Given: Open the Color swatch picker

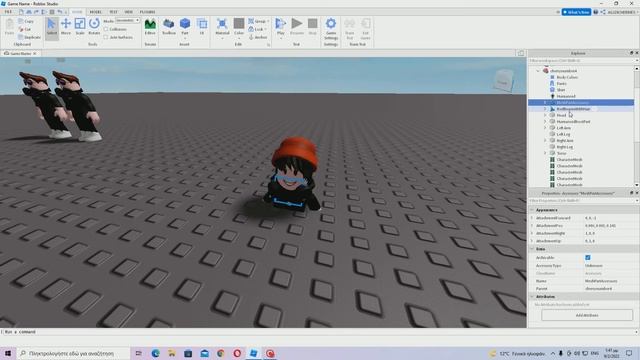Looking at the screenshot, I should tap(239, 24).
